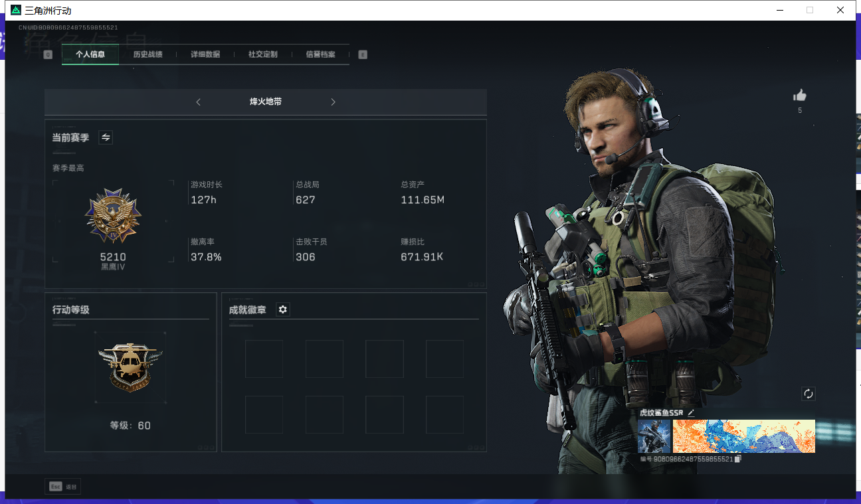
Task: Click the 赛季最高 label
Action: point(68,168)
